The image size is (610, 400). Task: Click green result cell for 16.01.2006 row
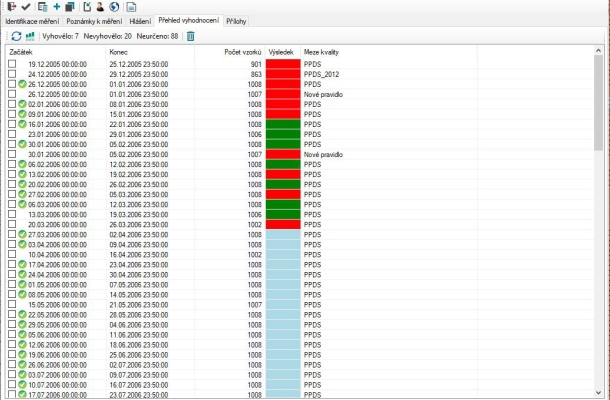coord(283,124)
